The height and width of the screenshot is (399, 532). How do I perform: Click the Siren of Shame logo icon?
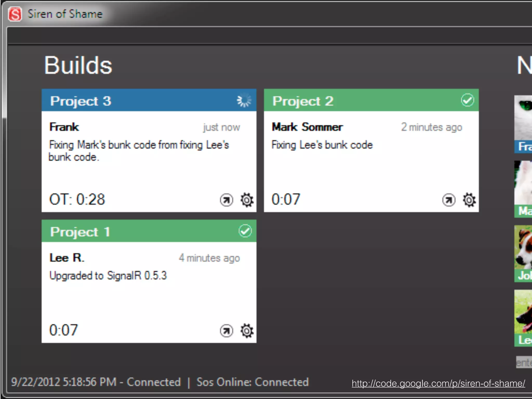(x=15, y=14)
